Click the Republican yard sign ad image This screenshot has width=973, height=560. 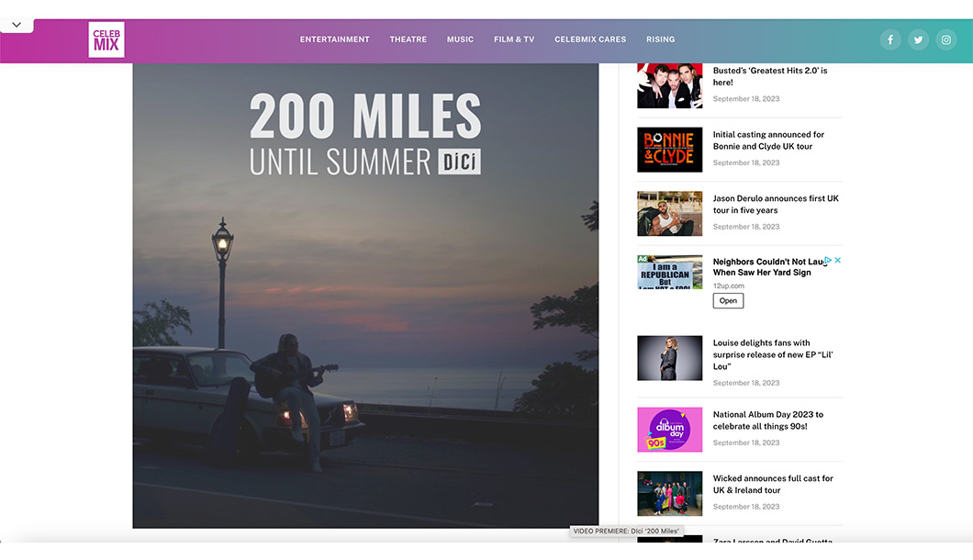(669, 272)
